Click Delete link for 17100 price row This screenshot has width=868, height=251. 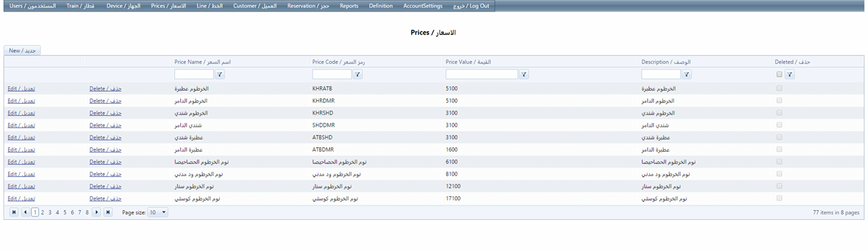[106, 198]
